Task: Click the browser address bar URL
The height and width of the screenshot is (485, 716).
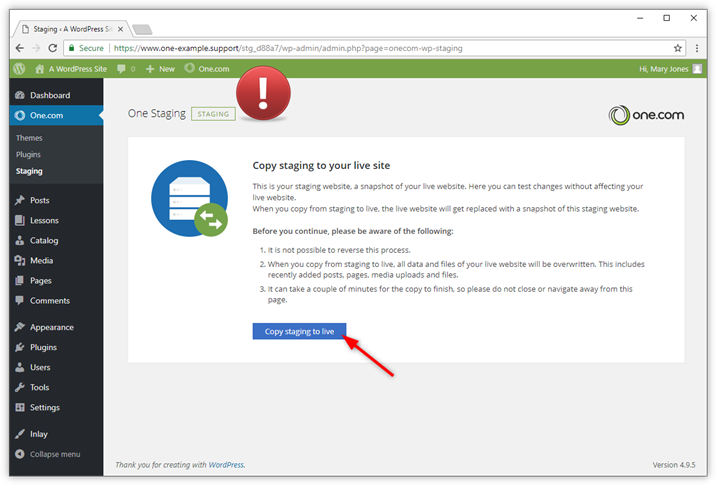Action: click(288, 48)
